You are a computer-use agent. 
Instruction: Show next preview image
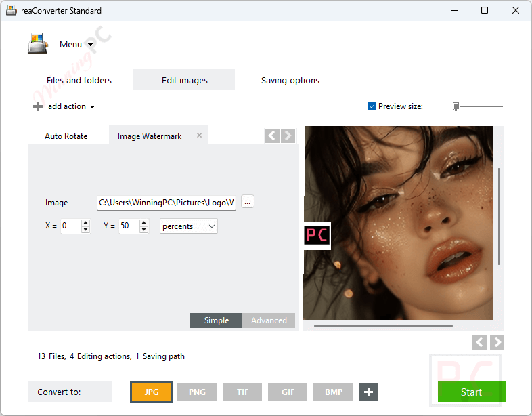click(497, 342)
